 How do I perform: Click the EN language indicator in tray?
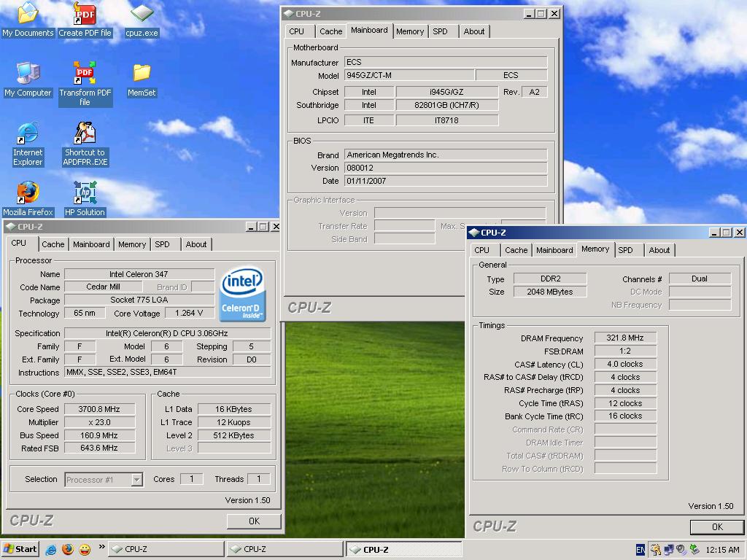click(640, 550)
